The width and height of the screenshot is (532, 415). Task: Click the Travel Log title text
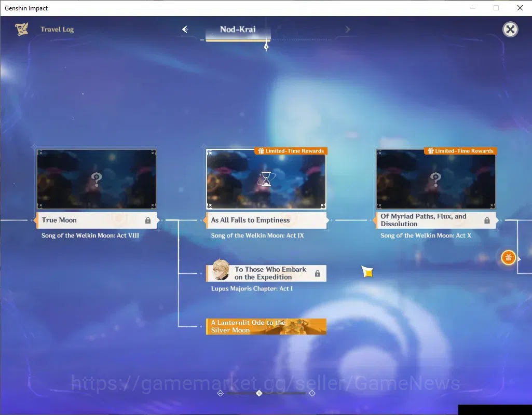point(57,30)
